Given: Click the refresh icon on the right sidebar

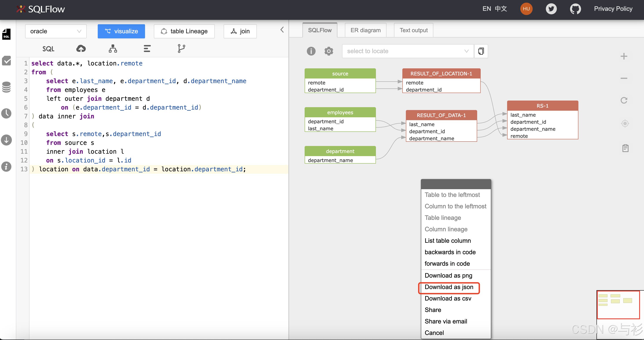Looking at the screenshot, I should [624, 100].
